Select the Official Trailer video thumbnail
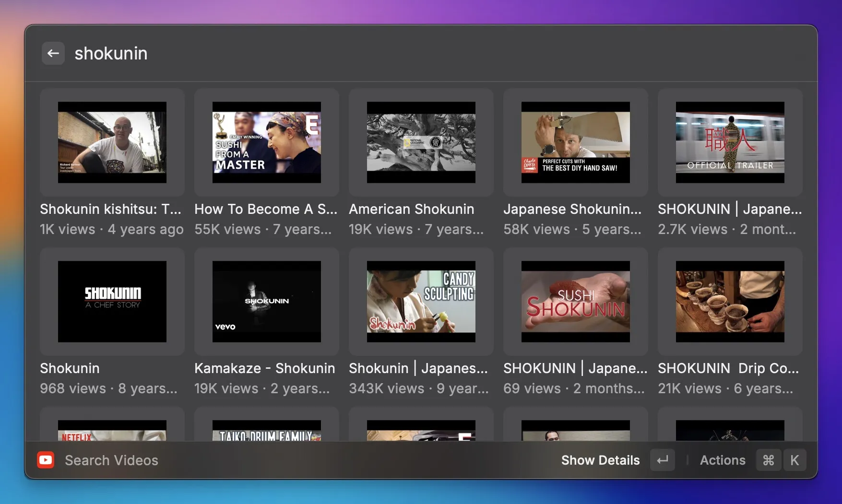 [730, 142]
